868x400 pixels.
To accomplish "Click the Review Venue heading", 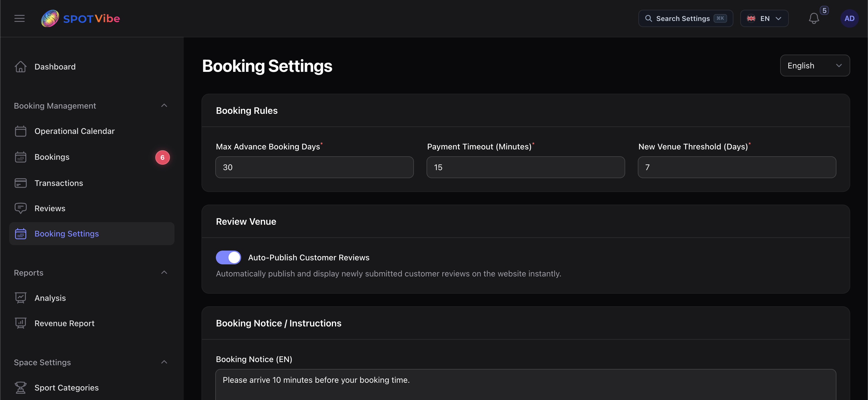I will (246, 222).
